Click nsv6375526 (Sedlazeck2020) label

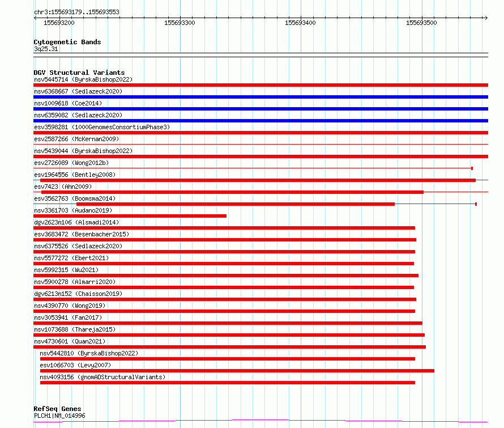click(x=78, y=246)
